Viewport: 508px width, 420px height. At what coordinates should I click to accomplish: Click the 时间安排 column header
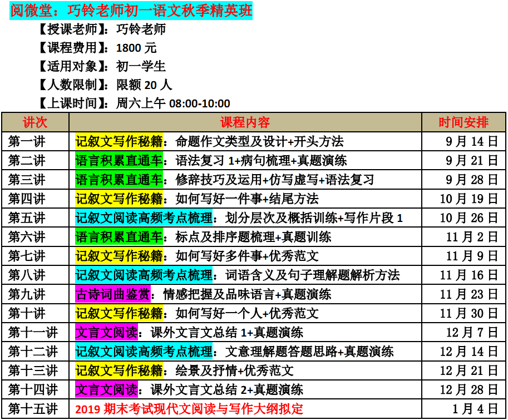coord(463,122)
